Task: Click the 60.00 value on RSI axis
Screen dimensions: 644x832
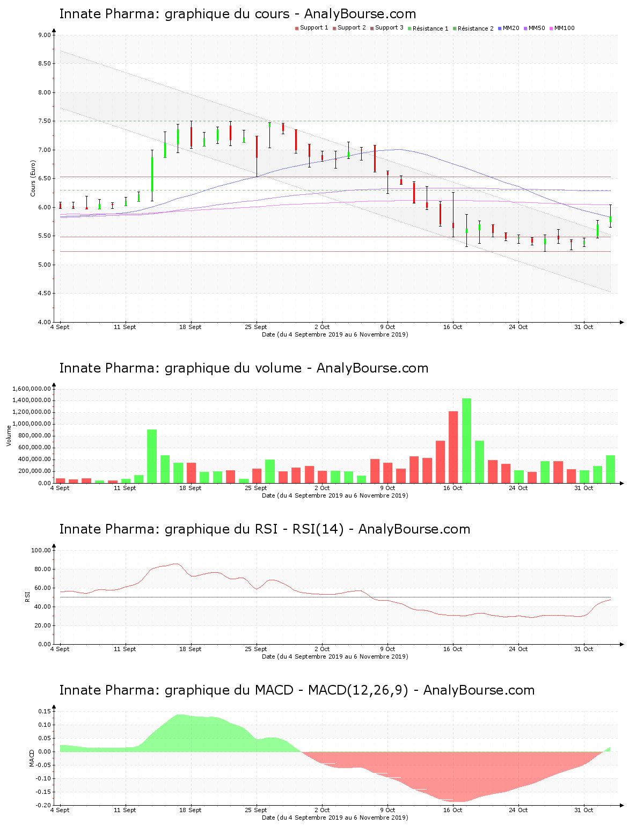Action: pos(43,588)
